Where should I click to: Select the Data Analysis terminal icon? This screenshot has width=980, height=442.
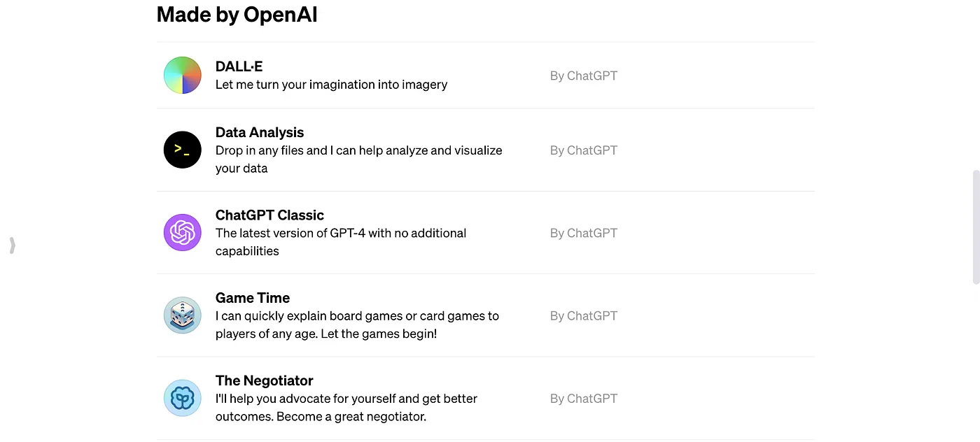[x=183, y=150]
